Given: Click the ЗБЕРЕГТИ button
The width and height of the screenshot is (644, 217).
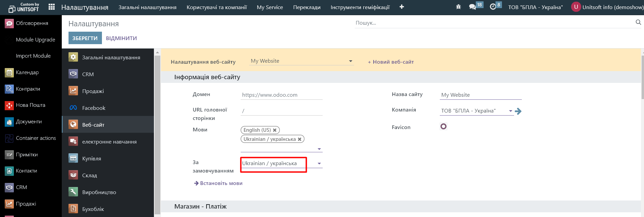Looking at the screenshot, I should click(x=85, y=38).
